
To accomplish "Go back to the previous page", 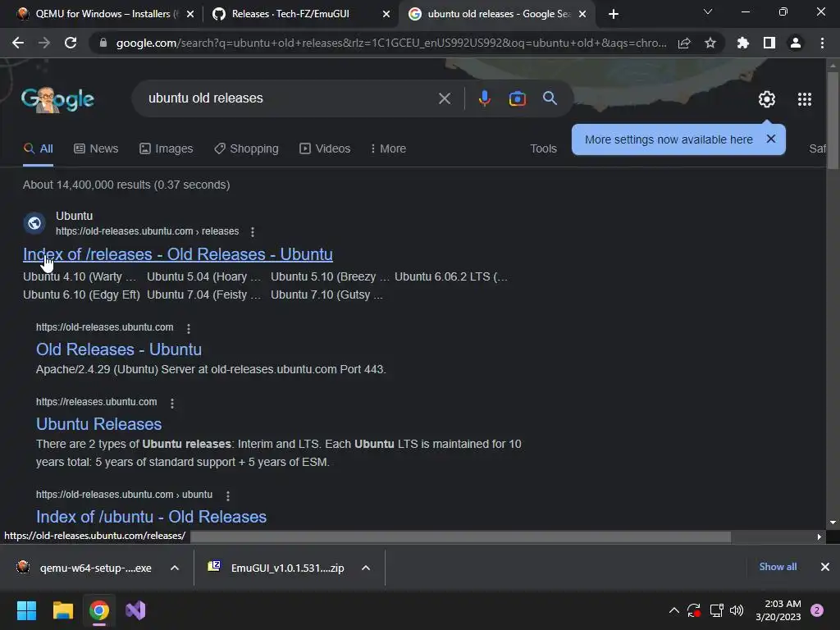I will [x=18, y=43].
